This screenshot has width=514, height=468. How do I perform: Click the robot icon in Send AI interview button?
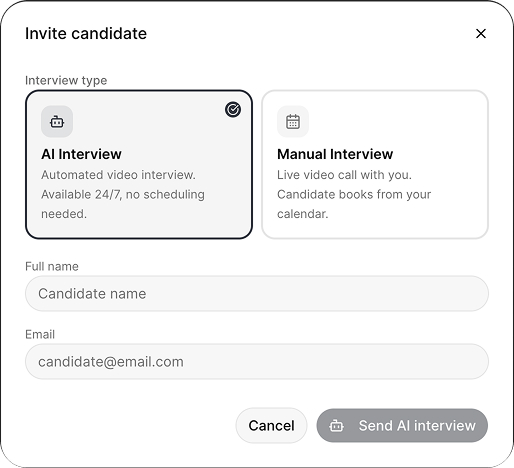point(336,426)
